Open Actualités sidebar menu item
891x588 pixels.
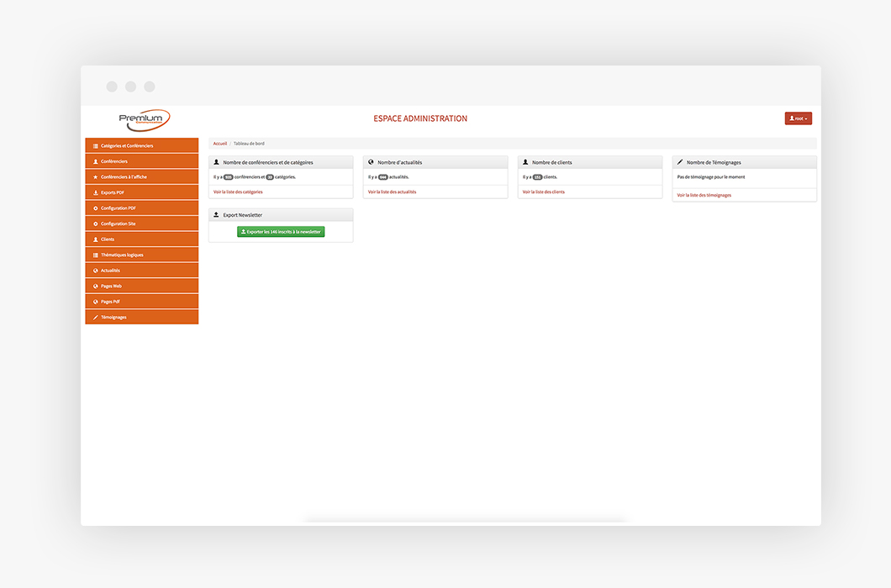(142, 270)
